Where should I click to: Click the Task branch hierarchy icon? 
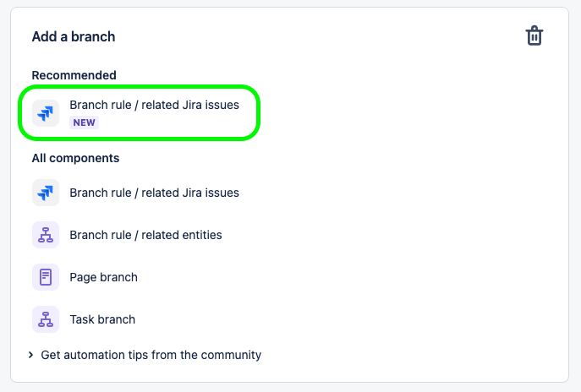tap(46, 319)
